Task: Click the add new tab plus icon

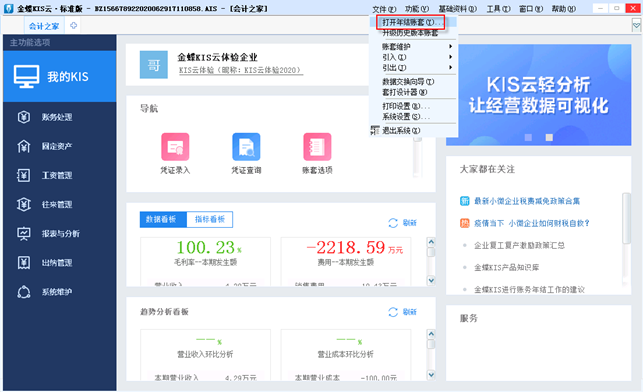Action: (x=73, y=25)
